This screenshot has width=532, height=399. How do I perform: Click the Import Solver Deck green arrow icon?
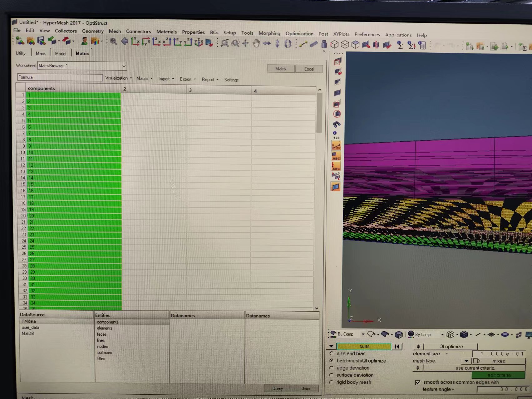[52, 41]
